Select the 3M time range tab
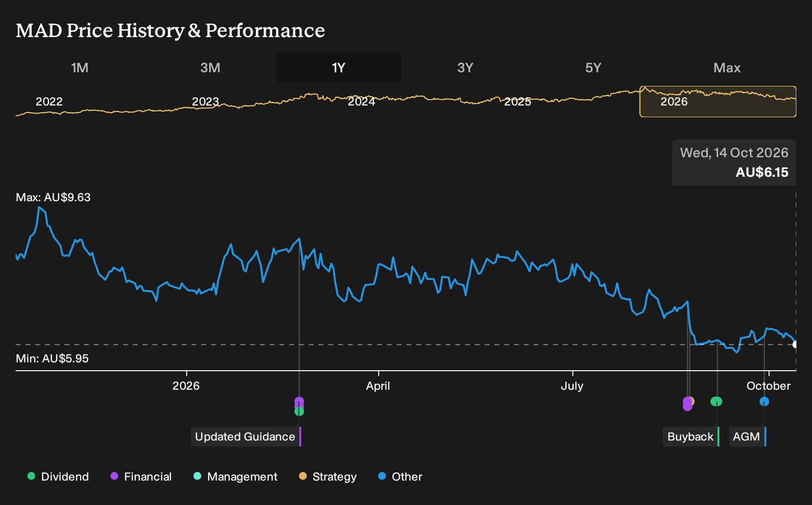The width and height of the screenshot is (812, 505). (210, 67)
